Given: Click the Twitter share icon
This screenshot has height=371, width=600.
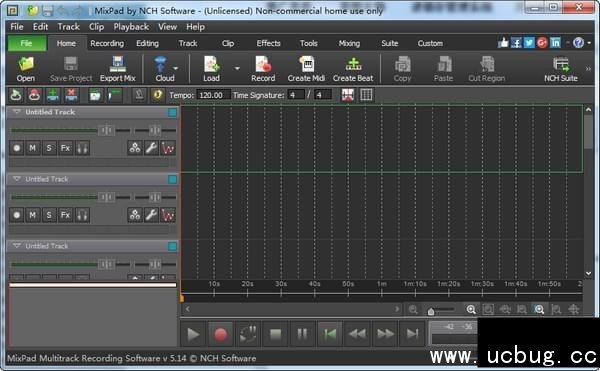Looking at the screenshot, I should pyautogui.click(x=529, y=43).
